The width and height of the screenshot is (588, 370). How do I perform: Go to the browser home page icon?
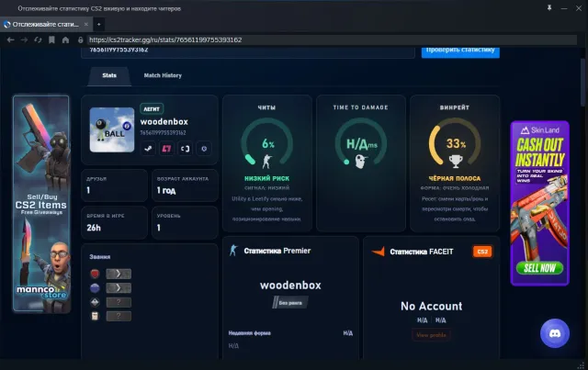[65, 39]
